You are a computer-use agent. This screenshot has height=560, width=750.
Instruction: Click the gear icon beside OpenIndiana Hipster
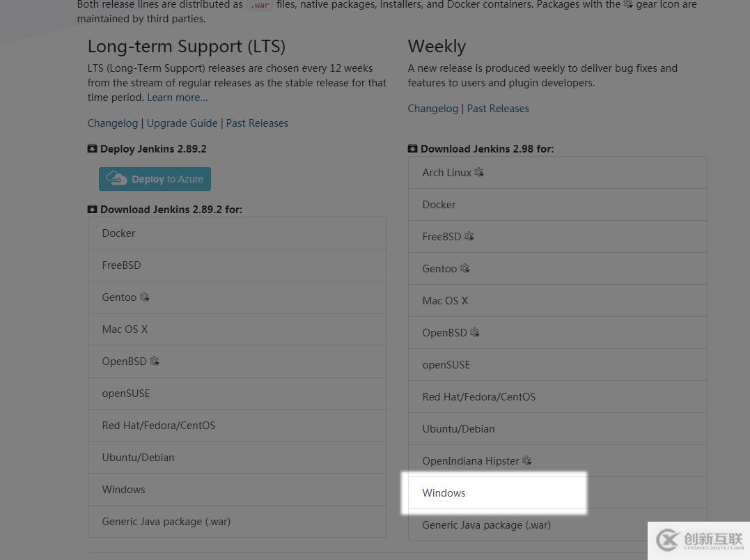[x=526, y=460]
